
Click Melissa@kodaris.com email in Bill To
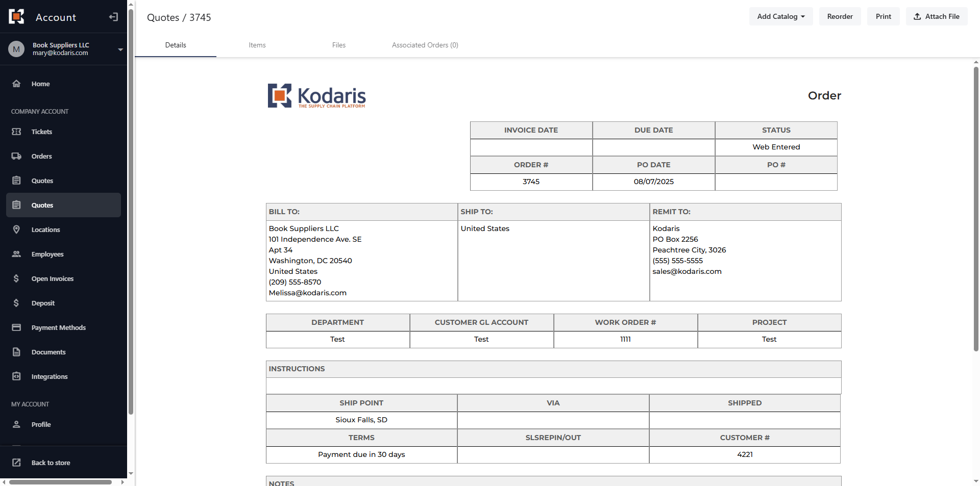tap(308, 293)
